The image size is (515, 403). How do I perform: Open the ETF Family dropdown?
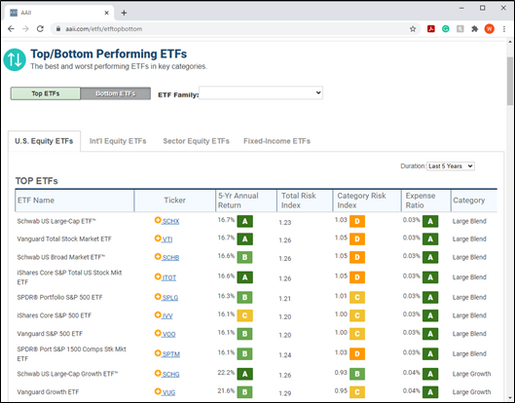[261, 93]
